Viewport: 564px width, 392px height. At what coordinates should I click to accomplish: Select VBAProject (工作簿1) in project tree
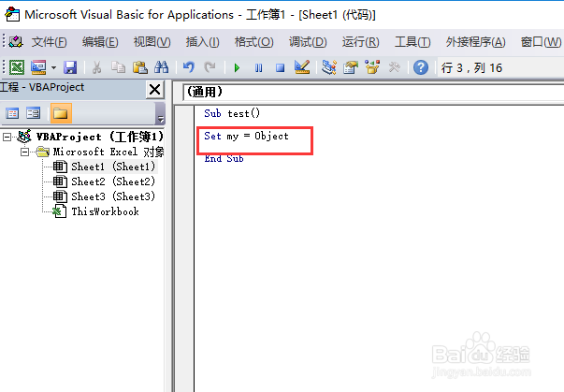click(100, 137)
